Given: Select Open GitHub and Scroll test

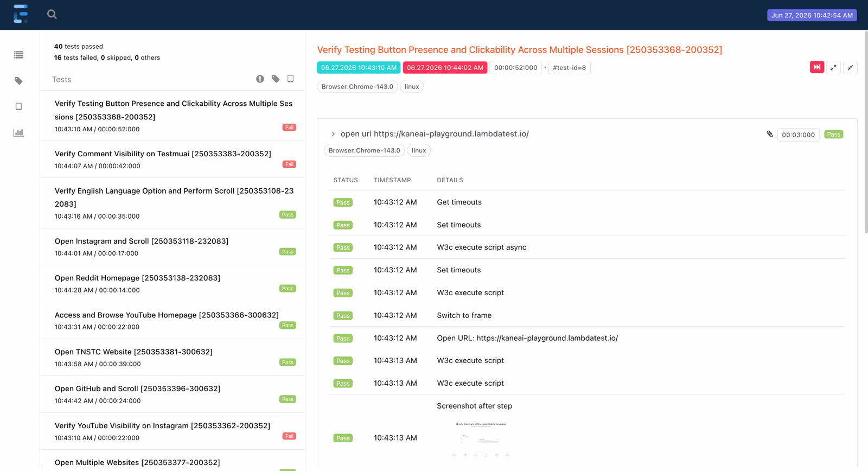Looking at the screenshot, I should 173,394.
